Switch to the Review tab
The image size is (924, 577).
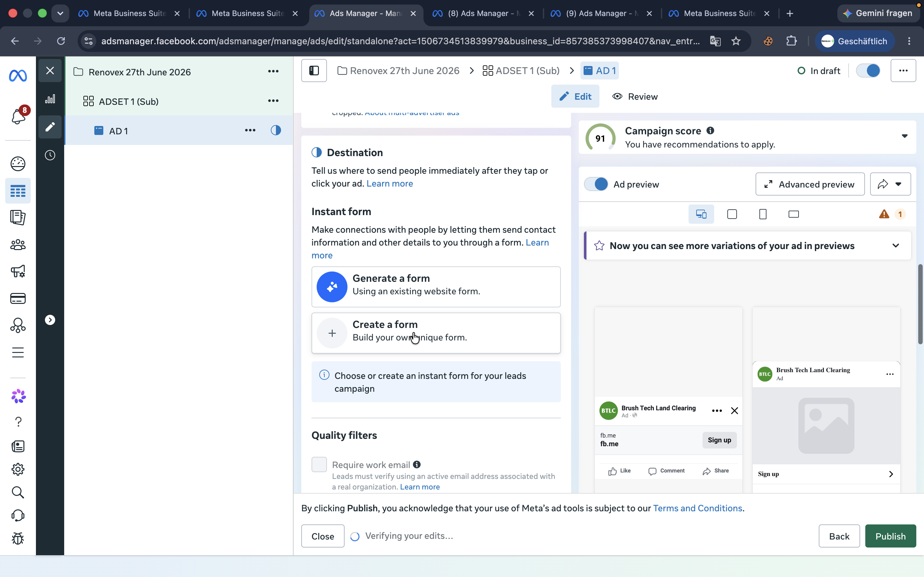click(x=635, y=96)
